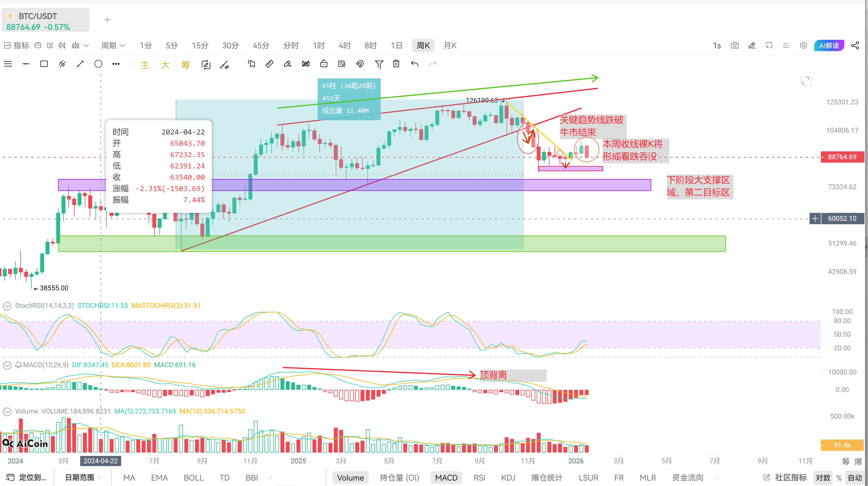Select the rectangle drawing tool
868x486 pixels.
pyautogui.click(x=44, y=64)
